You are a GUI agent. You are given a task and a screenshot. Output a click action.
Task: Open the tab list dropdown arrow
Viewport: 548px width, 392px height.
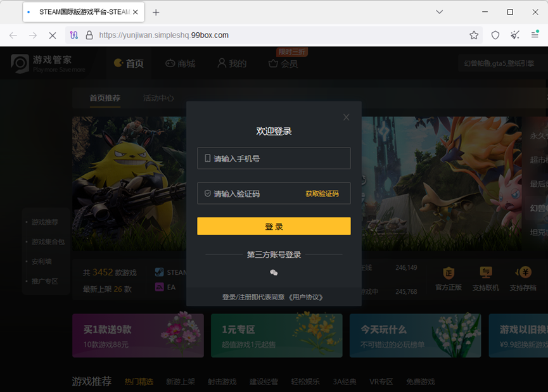[439, 12]
